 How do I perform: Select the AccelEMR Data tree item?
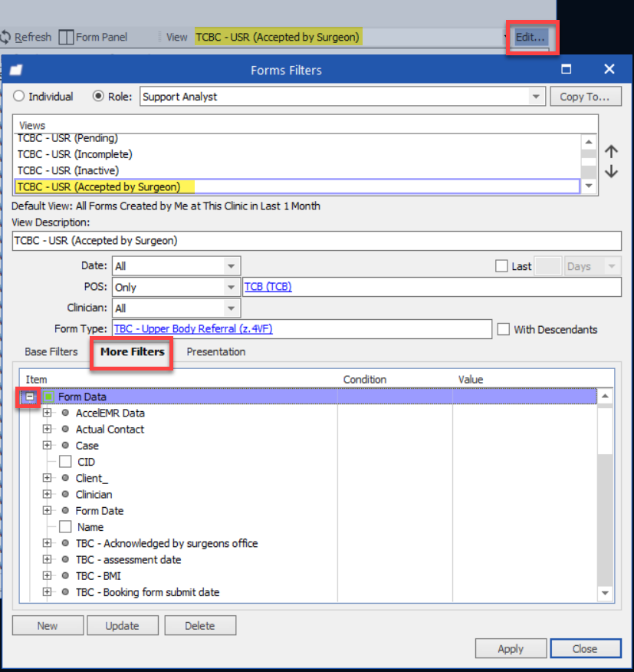tap(110, 413)
